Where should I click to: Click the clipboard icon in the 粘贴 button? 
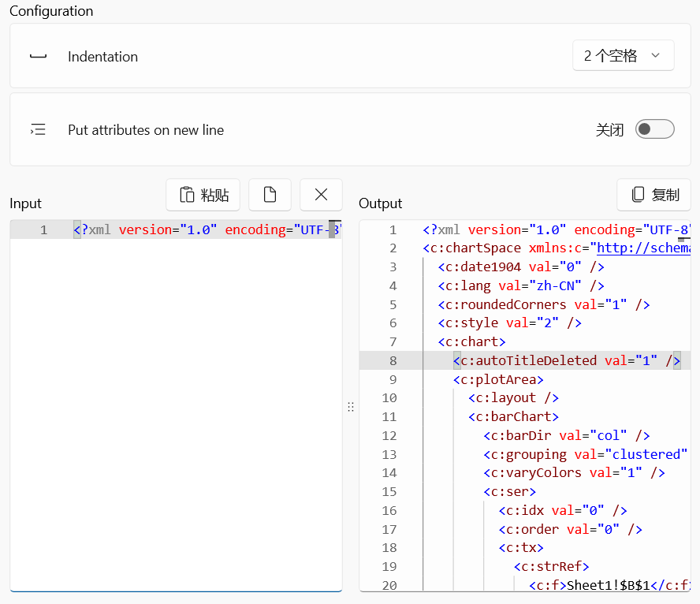[187, 195]
